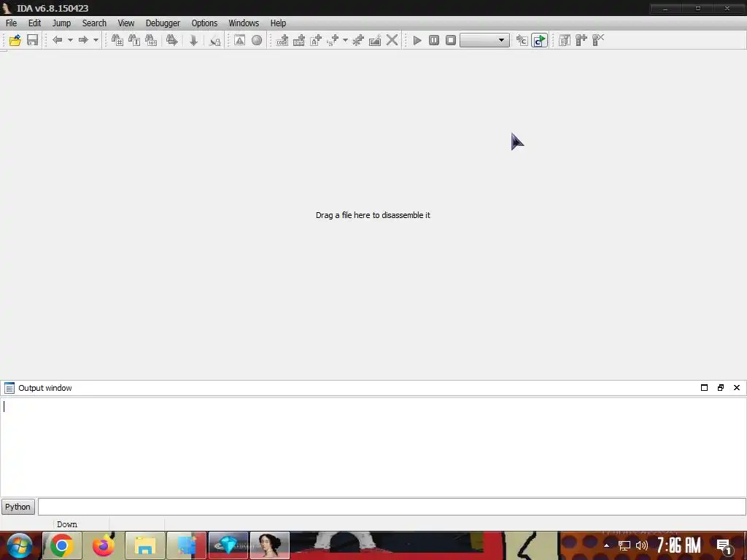Open the Windows Start menu
This screenshot has height=560, width=747.
pyautogui.click(x=19, y=545)
